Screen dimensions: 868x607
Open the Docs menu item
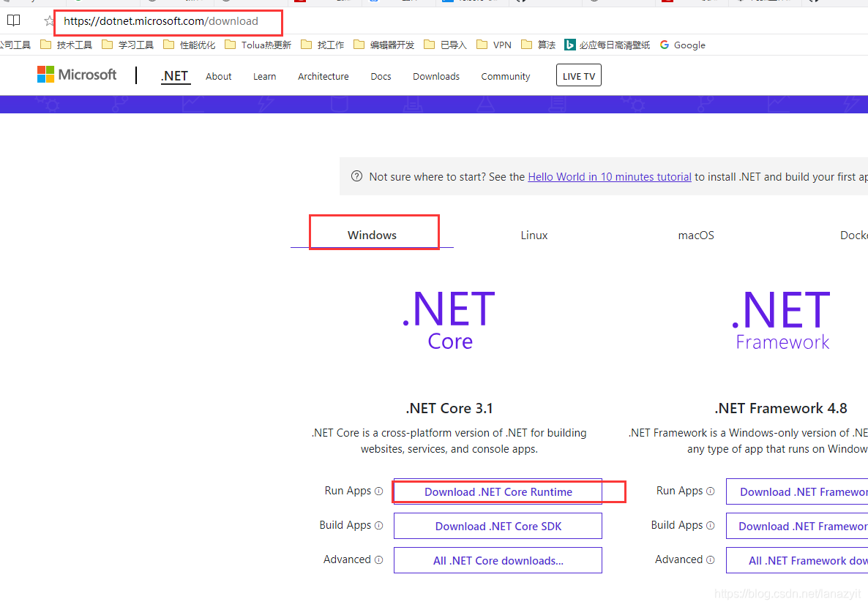click(381, 76)
